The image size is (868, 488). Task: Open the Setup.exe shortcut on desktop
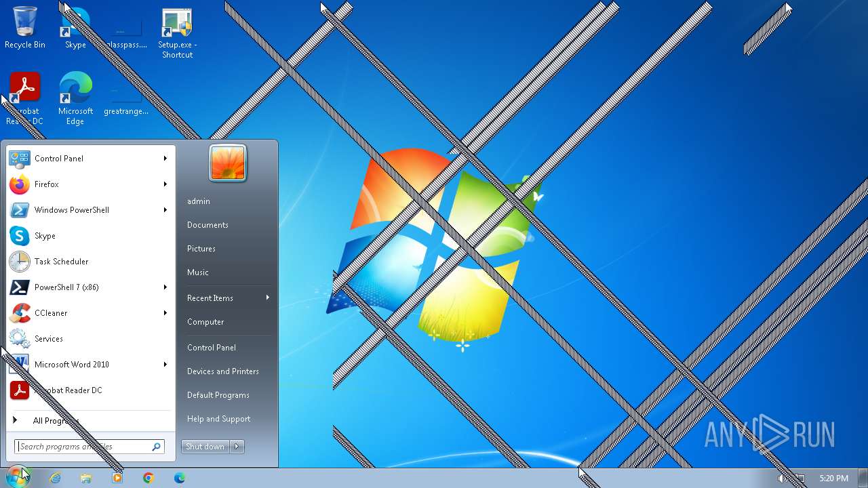pyautogui.click(x=177, y=33)
